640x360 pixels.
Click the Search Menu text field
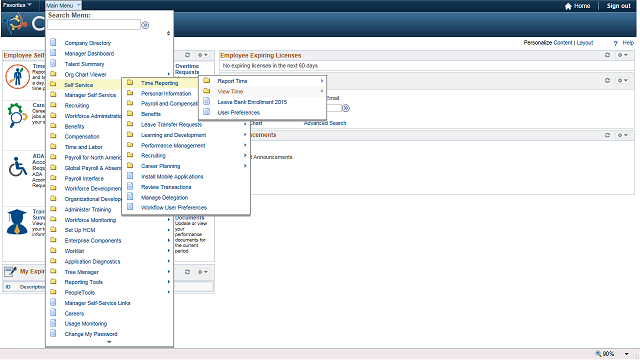coord(94,25)
